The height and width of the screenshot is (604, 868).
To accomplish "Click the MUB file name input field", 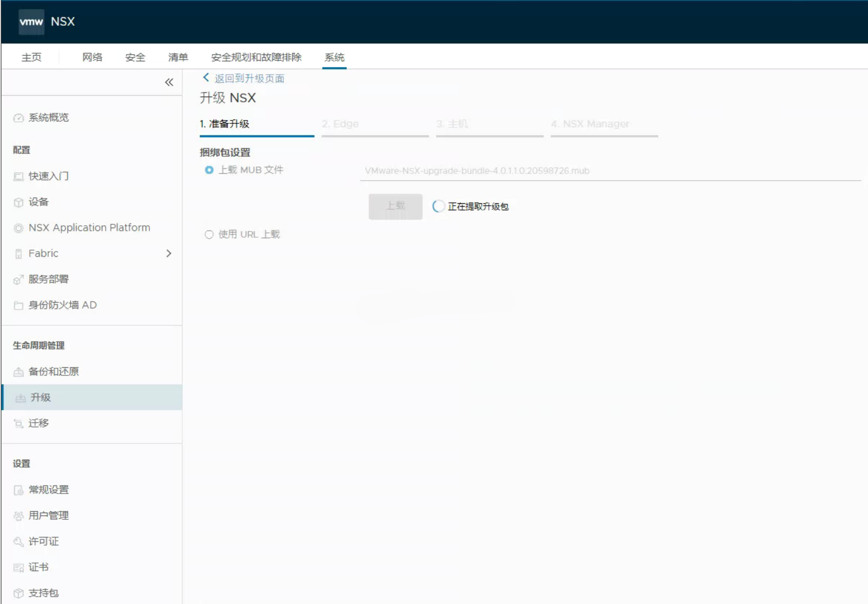I will pyautogui.click(x=611, y=171).
